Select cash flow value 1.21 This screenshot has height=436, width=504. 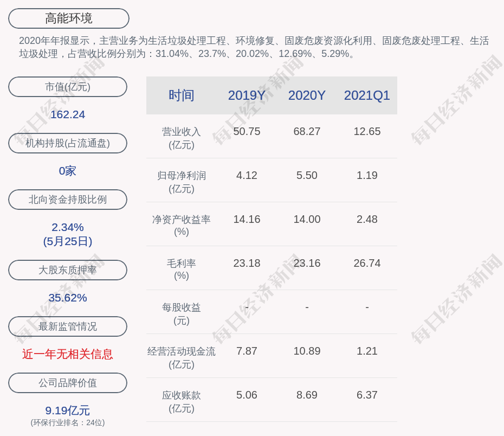click(x=367, y=351)
